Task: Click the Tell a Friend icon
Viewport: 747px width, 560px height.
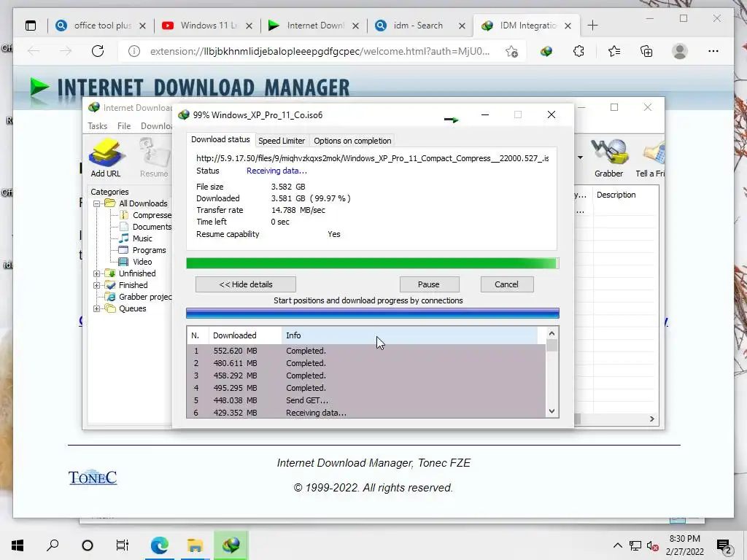Action: [x=651, y=157]
